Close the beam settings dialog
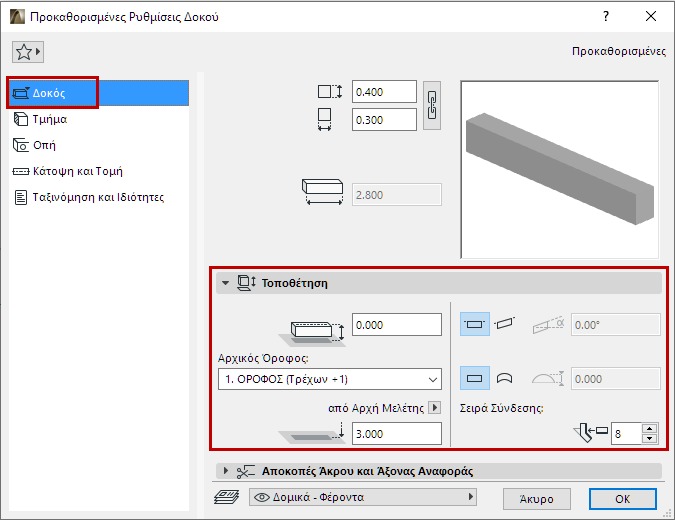The width and height of the screenshot is (675, 520). (651, 16)
